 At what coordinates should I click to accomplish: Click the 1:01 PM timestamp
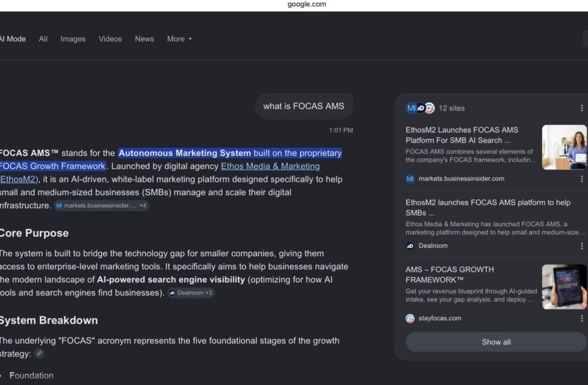(x=341, y=130)
